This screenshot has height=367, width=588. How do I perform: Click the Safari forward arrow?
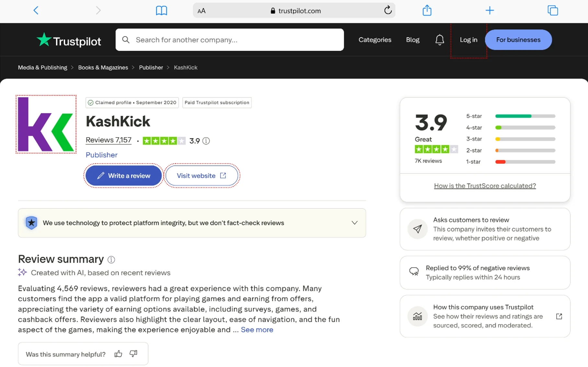pyautogui.click(x=98, y=10)
